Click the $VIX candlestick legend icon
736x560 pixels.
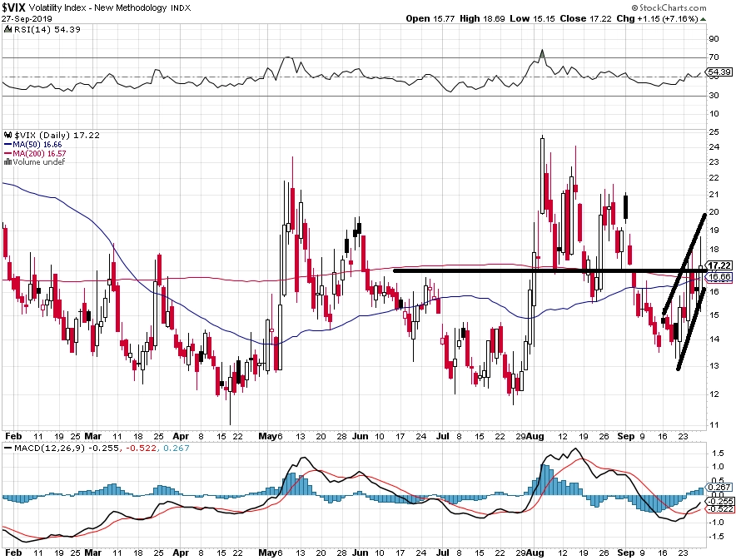pyautogui.click(x=7, y=135)
